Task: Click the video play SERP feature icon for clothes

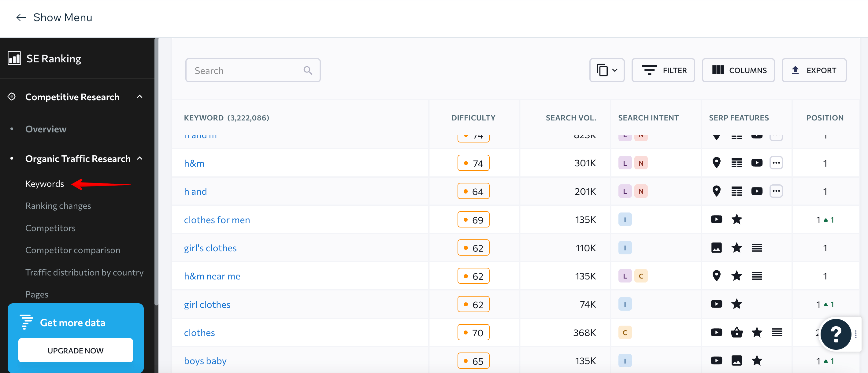Action: point(716,332)
